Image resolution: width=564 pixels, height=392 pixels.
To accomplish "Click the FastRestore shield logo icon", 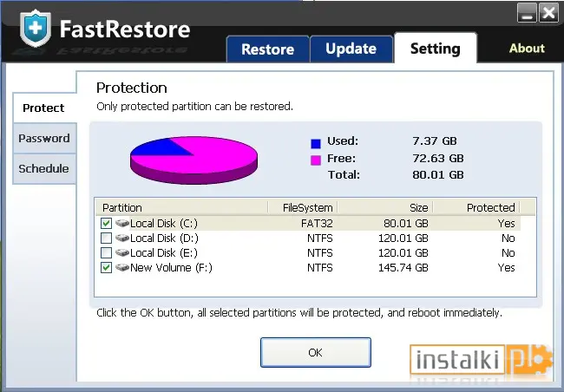I will coord(36,29).
